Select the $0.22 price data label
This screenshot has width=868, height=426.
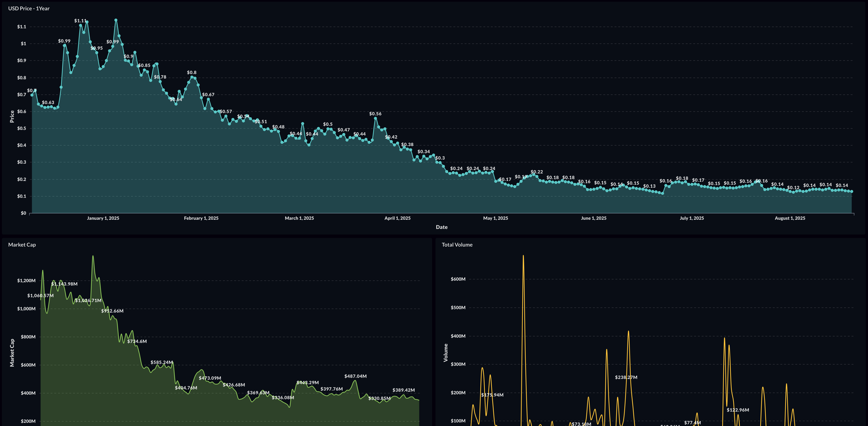point(537,172)
